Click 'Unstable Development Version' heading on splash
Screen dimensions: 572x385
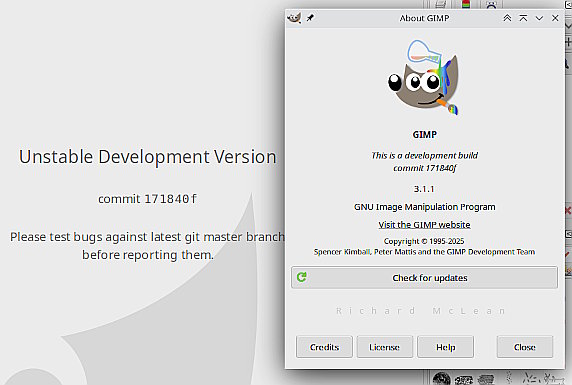pos(148,157)
